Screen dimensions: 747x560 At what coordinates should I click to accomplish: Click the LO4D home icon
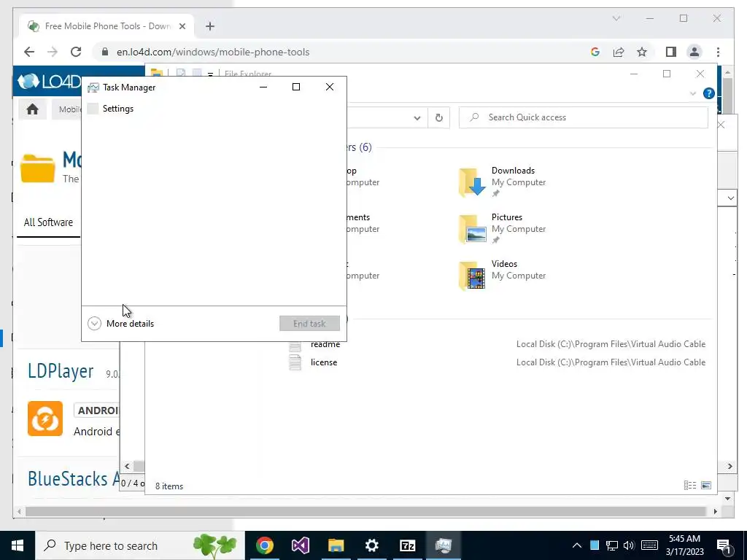(x=32, y=109)
